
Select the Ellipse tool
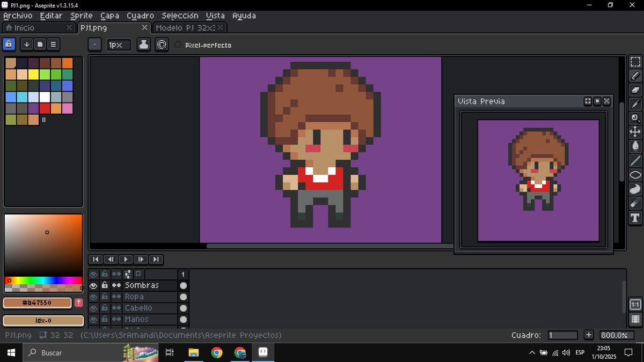pyautogui.click(x=635, y=175)
